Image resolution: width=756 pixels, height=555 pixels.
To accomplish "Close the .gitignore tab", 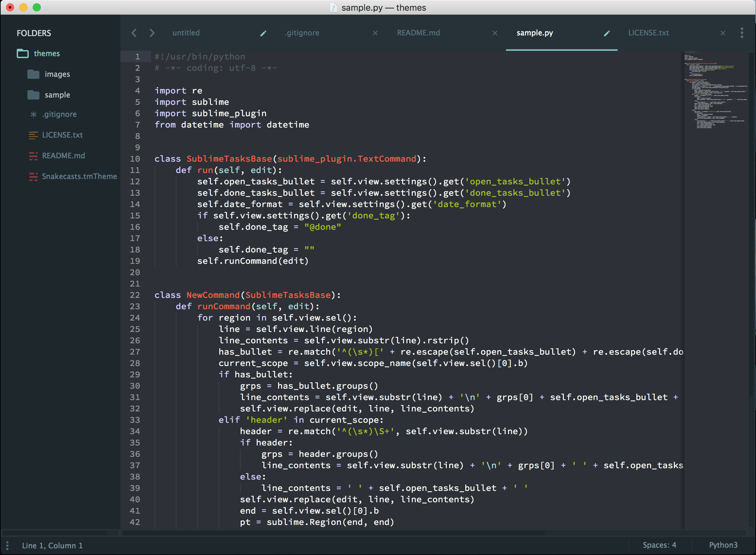I will (375, 33).
